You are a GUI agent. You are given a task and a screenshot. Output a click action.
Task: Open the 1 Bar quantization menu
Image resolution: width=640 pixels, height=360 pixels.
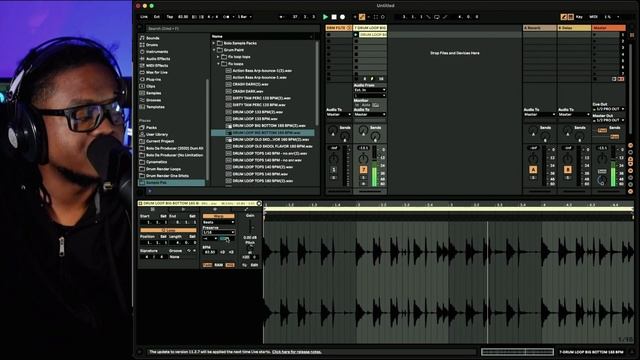coord(244,17)
